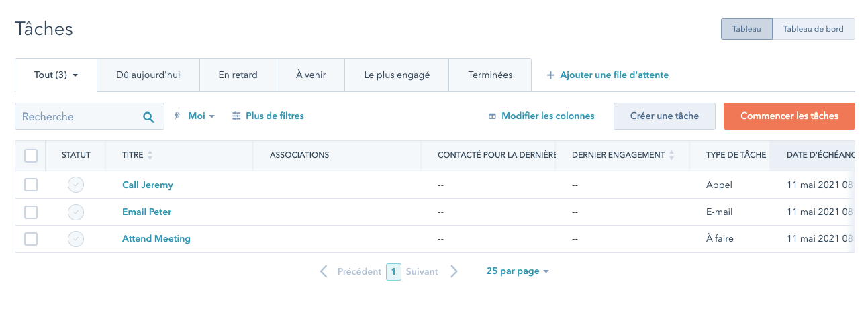
Task: Switch to the En retard tab
Action: [238, 75]
